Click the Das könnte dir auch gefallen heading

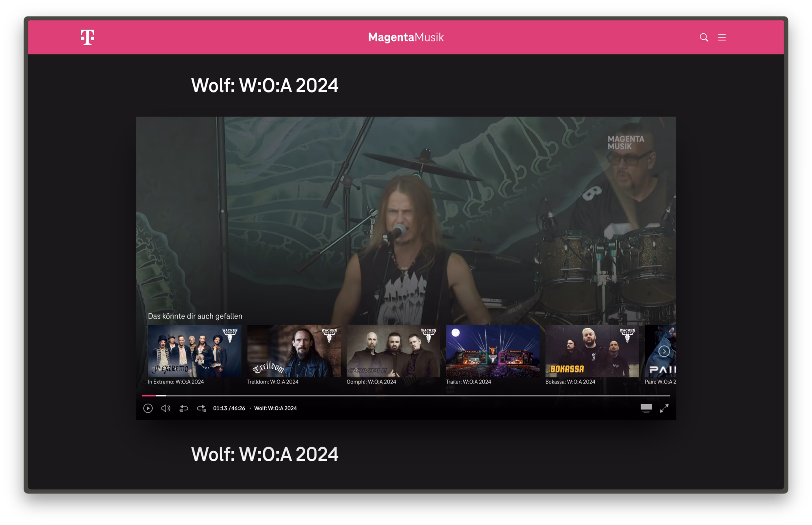point(195,316)
